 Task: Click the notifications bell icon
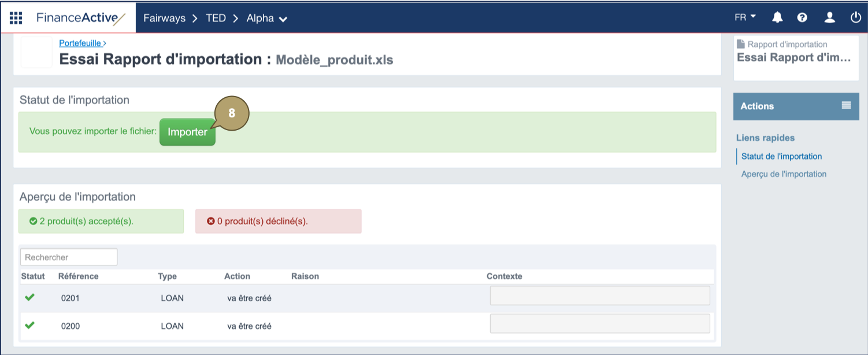pyautogui.click(x=777, y=18)
